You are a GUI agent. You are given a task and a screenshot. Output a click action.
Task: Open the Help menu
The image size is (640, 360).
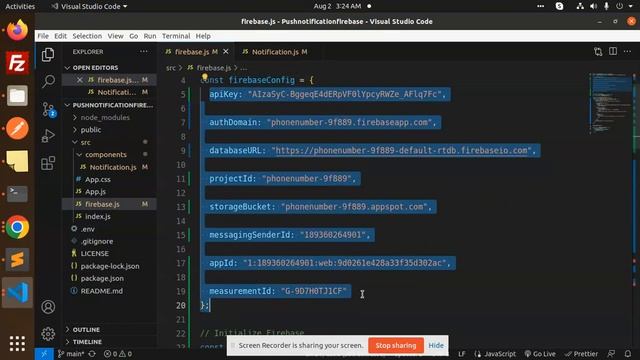[x=203, y=36]
